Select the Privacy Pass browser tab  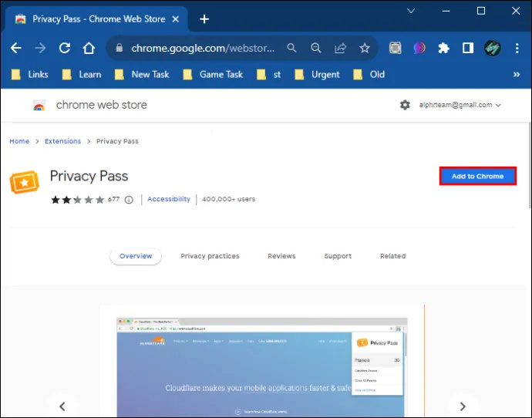pyautogui.click(x=96, y=19)
